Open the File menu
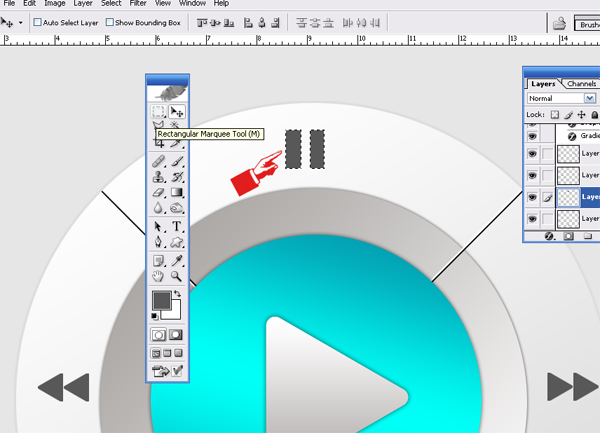 point(9,3)
